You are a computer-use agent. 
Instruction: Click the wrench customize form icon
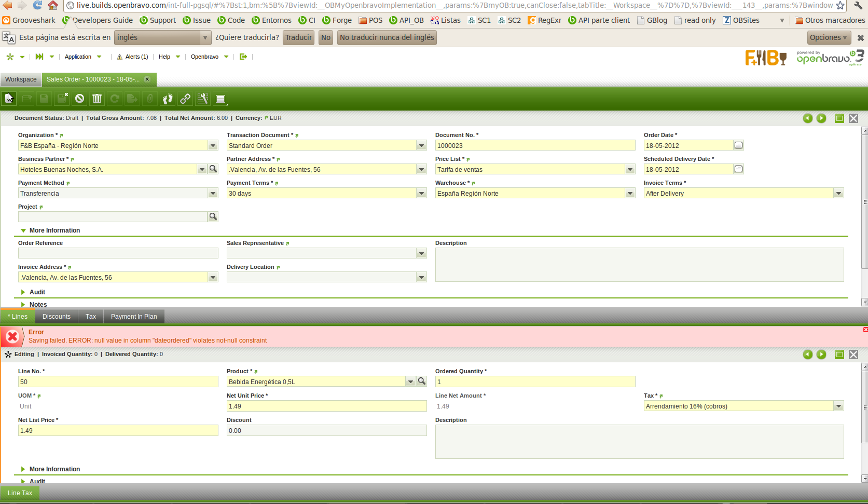click(x=203, y=99)
